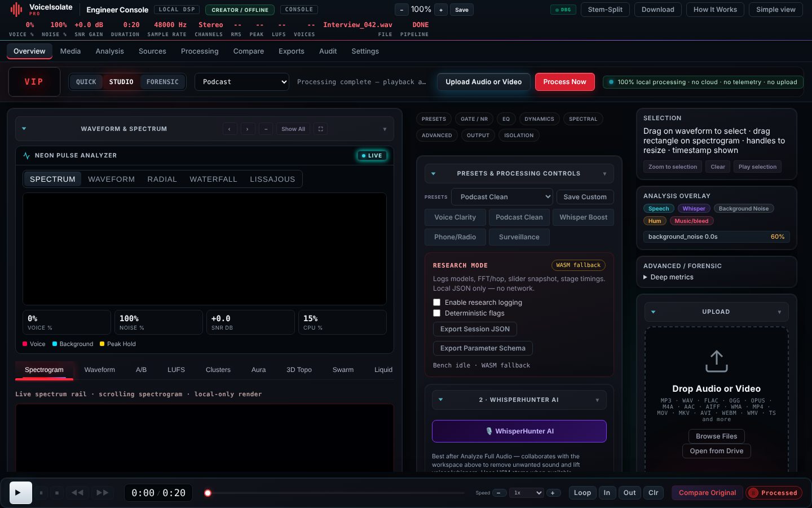Screen dimensions: 812x508
Task: Toggle the Hum overlay chip
Action: [655, 221]
